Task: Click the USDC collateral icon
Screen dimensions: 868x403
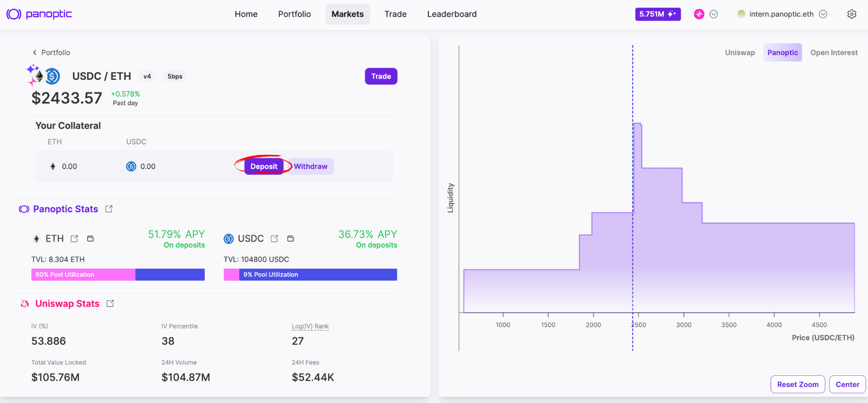Action: tap(131, 166)
